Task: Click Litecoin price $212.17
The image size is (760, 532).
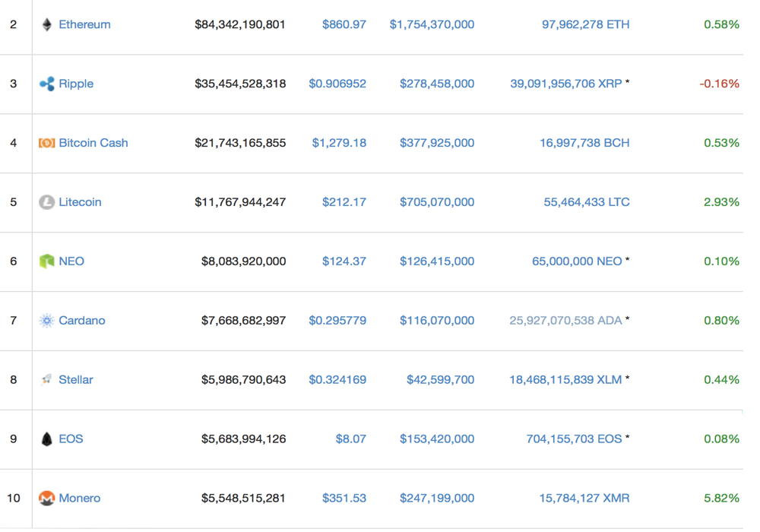Action: pyautogui.click(x=344, y=202)
